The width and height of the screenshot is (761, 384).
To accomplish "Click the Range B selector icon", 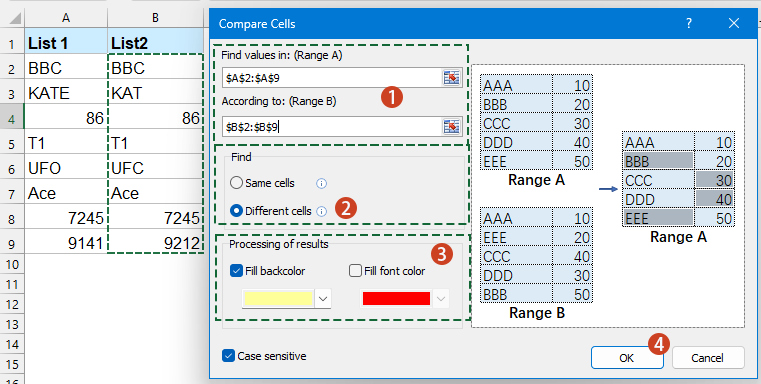I will pos(451,127).
